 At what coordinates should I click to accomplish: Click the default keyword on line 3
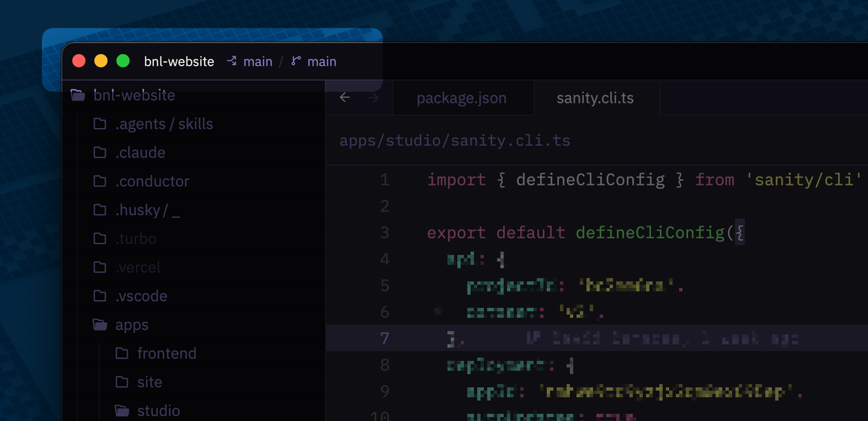pos(531,233)
